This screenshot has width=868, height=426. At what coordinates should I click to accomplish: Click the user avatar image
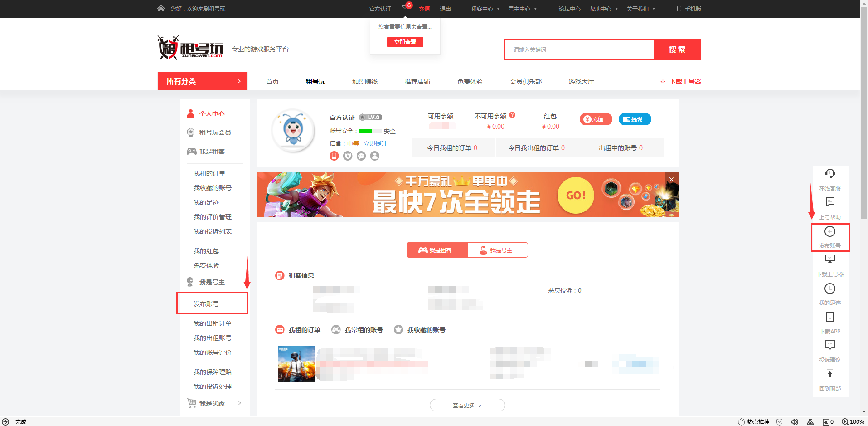(293, 130)
